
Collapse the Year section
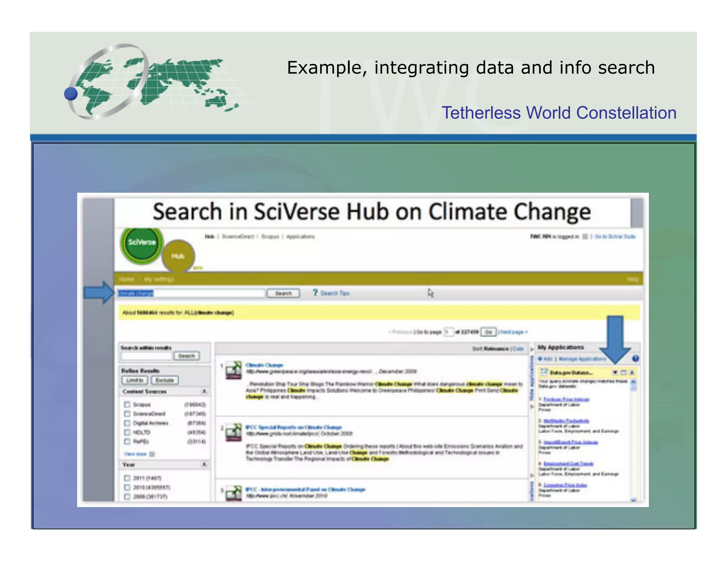point(204,464)
